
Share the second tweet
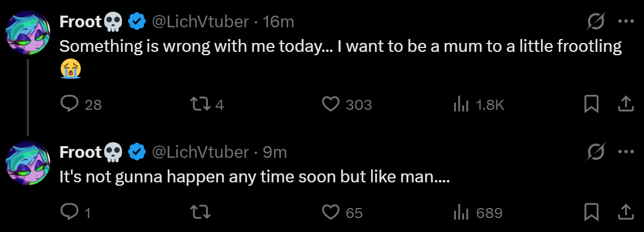625,212
